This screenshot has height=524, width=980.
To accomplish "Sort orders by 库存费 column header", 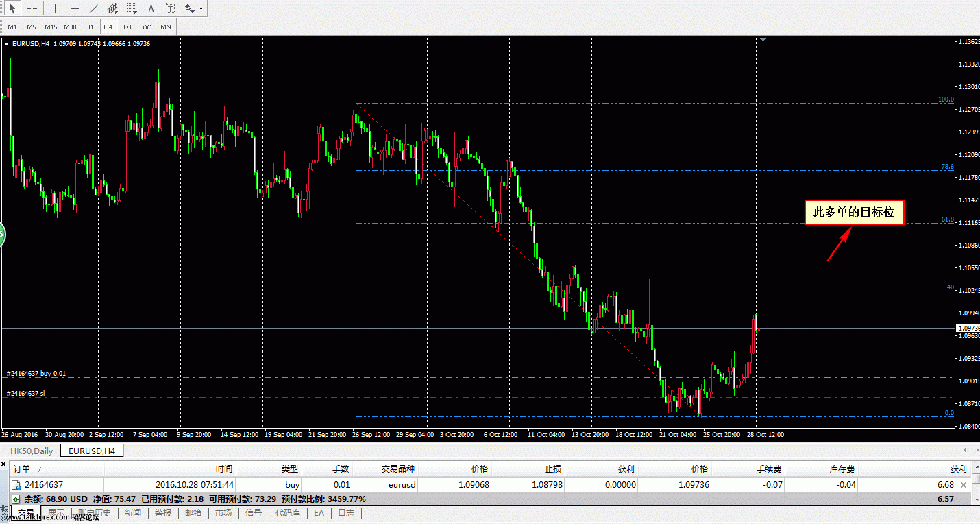I will pos(822,469).
